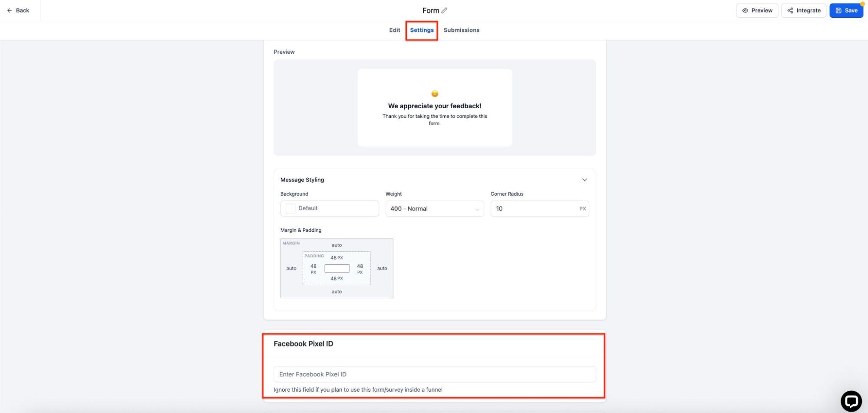Click the back arrow icon
This screenshot has height=413, width=868.
(x=10, y=10)
